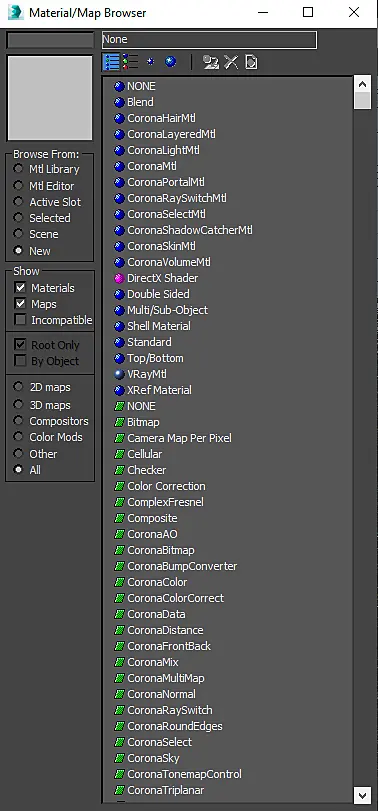This screenshot has width=378, height=811.
Task: Select CoronaBumpConverter map
Action: pyautogui.click(x=182, y=566)
